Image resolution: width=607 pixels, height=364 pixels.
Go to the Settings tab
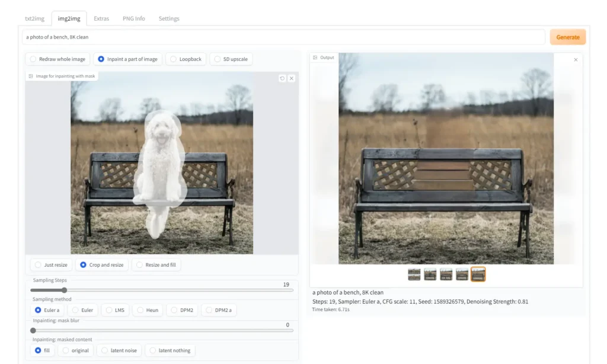point(169,18)
